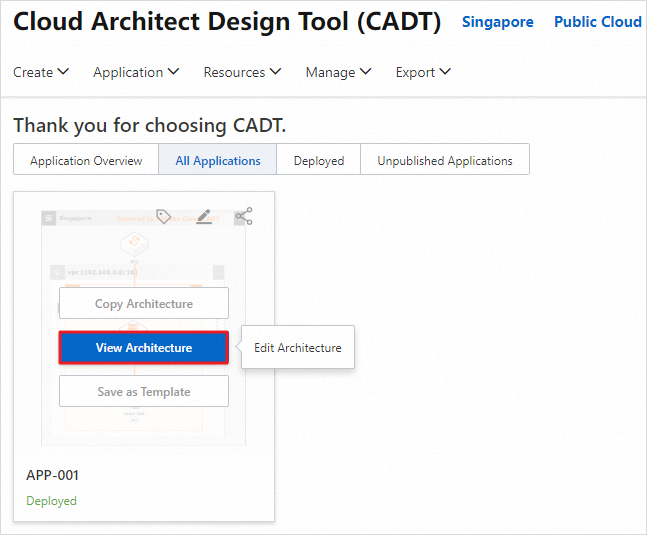Screen dimensions: 647x535
Task: Select the All Applications tab
Action: click(218, 160)
